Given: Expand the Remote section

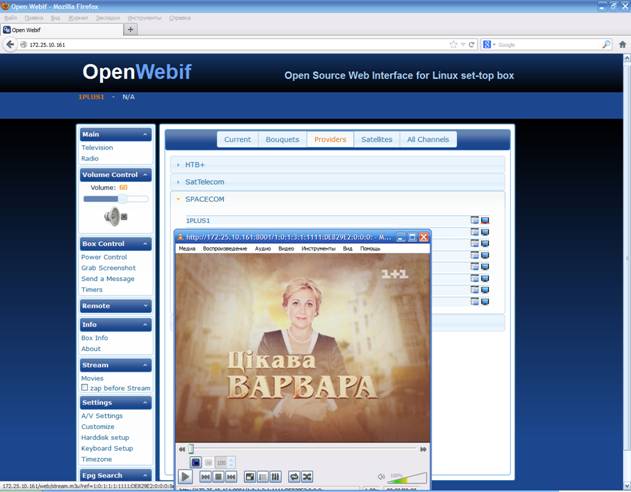Looking at the screenshot, I should tap(146, 306).
